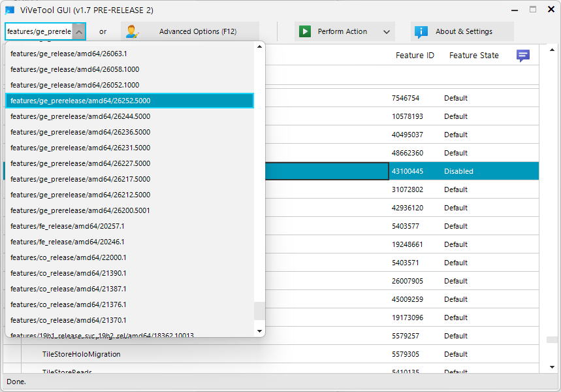Screen dimensions: 561x392
Task: Select build co_release/amd64/21376.1
Action: pyautogui.click(x=129, y=304)
